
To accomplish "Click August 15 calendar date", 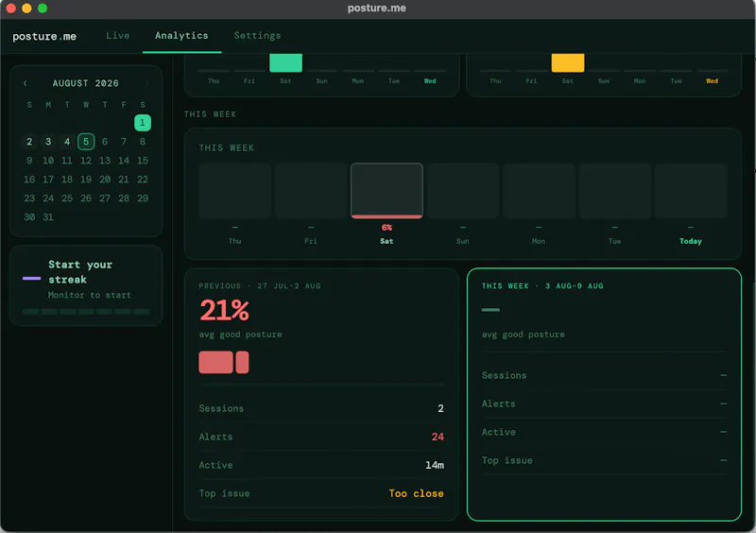I will point(143,160).
